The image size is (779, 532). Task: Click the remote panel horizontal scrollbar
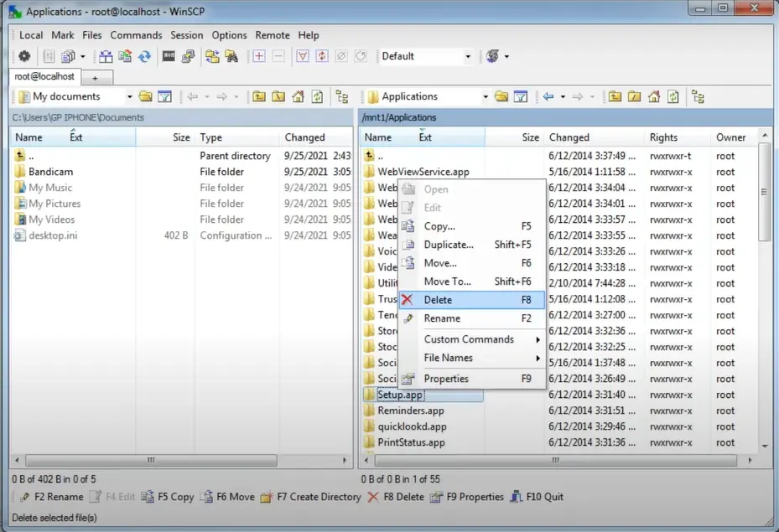tap(555, 460)
